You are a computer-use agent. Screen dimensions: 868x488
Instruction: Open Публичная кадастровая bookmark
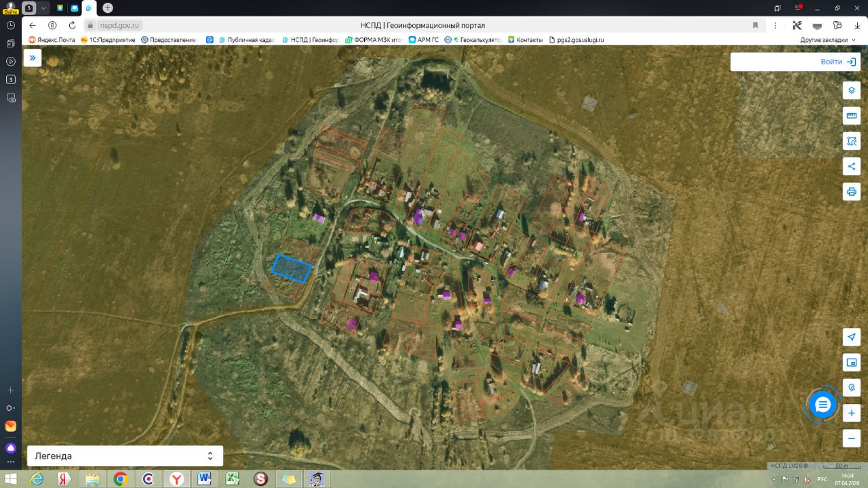pos(247,40)
